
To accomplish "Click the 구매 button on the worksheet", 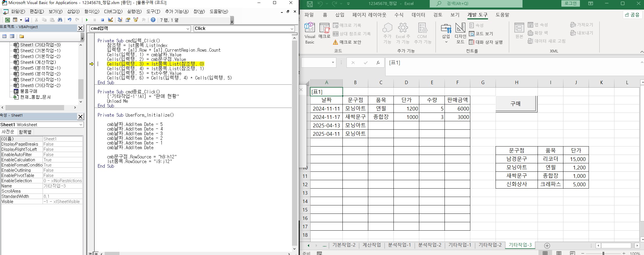I will point(516,104).
